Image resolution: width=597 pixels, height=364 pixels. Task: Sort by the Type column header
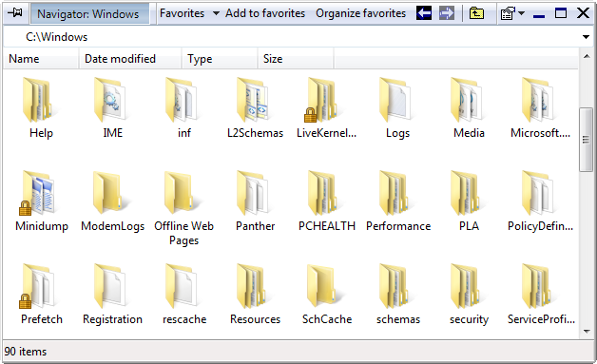point(220,59)
